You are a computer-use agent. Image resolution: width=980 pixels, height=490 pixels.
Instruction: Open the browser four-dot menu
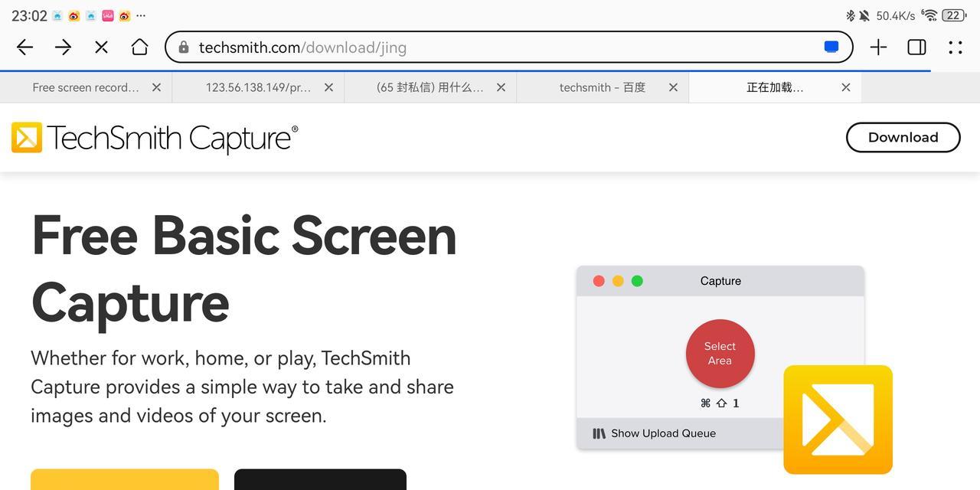(955, 47)
